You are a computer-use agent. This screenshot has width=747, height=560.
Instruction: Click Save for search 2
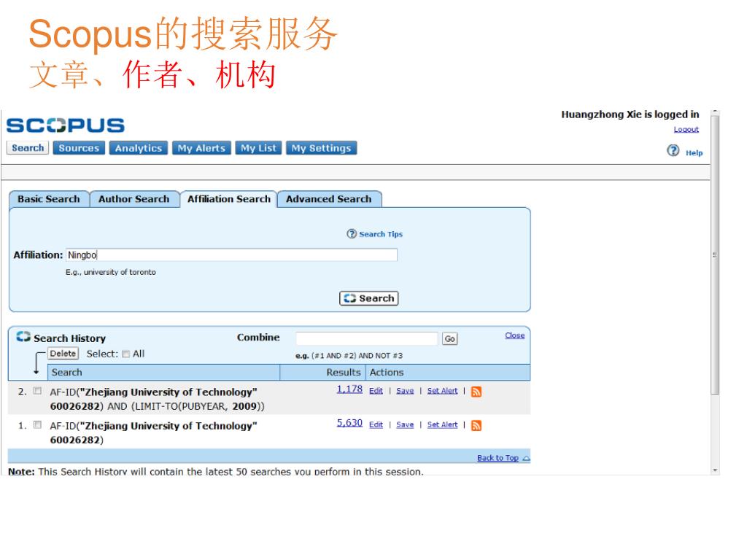click(x=405, y=391)
